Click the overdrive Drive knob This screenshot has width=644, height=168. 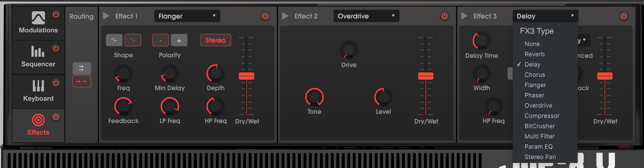click(349, 50)
